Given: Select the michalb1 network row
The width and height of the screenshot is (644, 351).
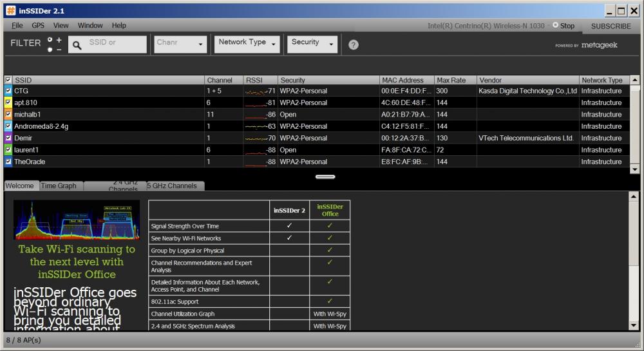Looking at the screenshot, I should 317,115.
